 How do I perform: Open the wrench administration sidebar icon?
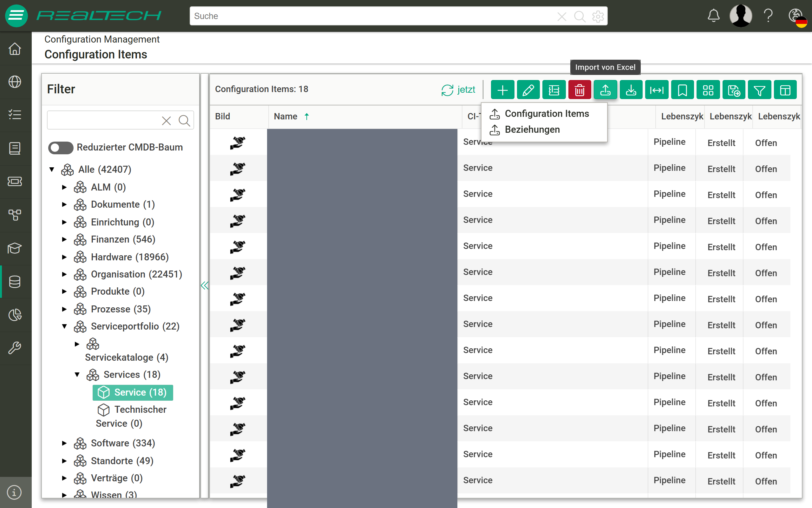tap(15, 348)
